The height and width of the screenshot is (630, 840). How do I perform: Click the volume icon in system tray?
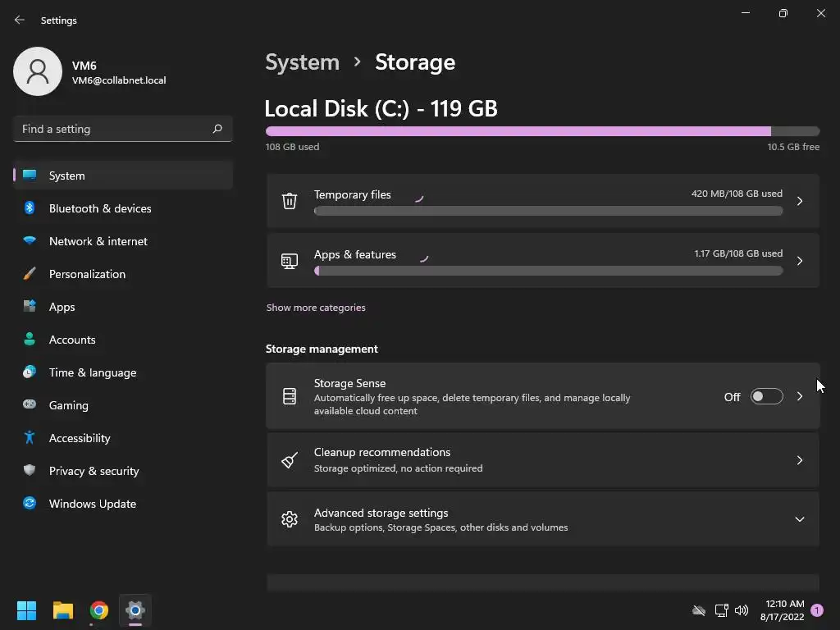[x=742, y=610]
